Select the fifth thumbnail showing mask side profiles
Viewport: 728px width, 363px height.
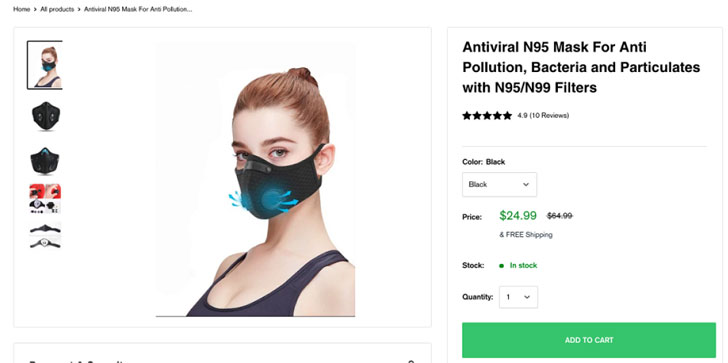[x=45, y=235]
